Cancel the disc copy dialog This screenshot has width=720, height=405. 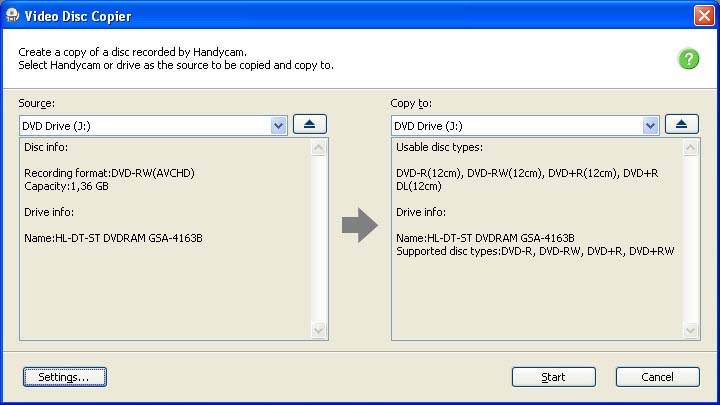(657, 377)
